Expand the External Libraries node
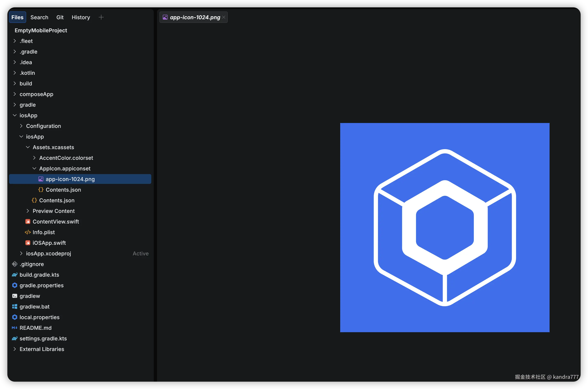 pos(15,349)
